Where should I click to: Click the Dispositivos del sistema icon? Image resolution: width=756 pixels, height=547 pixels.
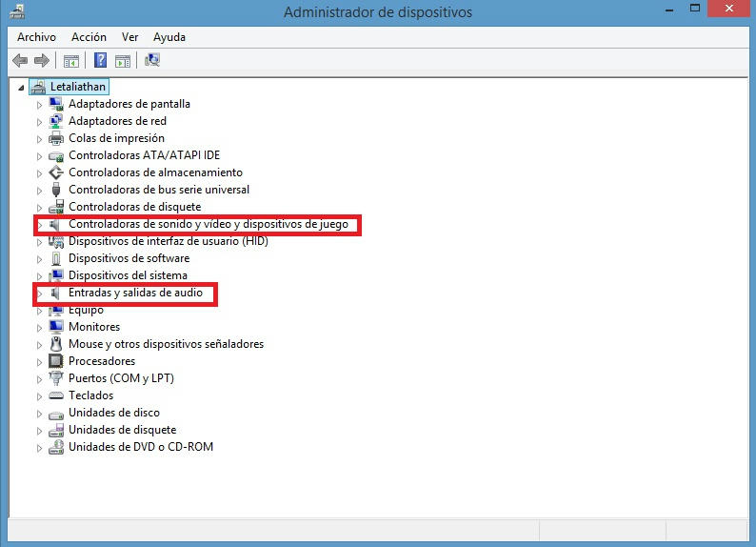56,275
